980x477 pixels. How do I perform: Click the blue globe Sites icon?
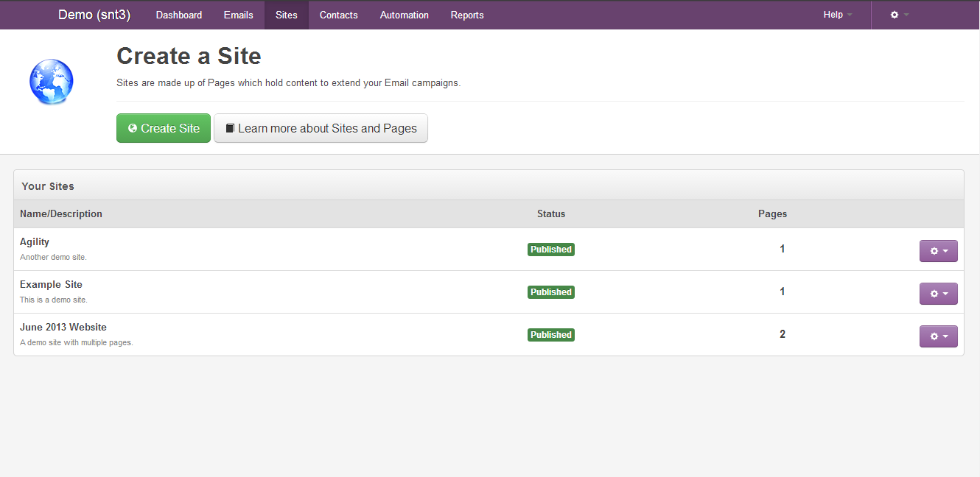52,82
